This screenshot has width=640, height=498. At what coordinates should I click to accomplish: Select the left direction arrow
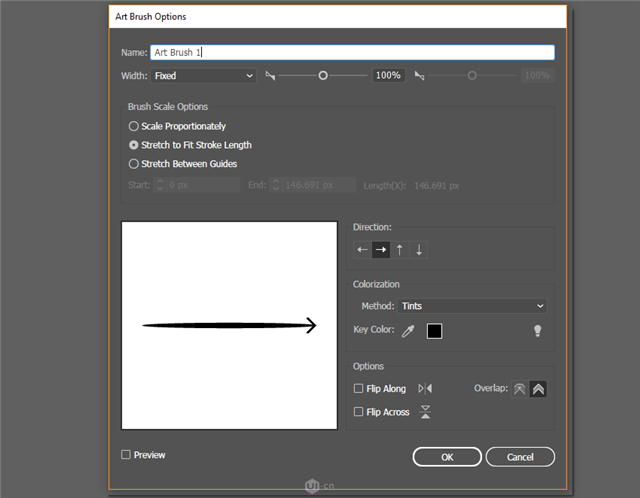363,250
